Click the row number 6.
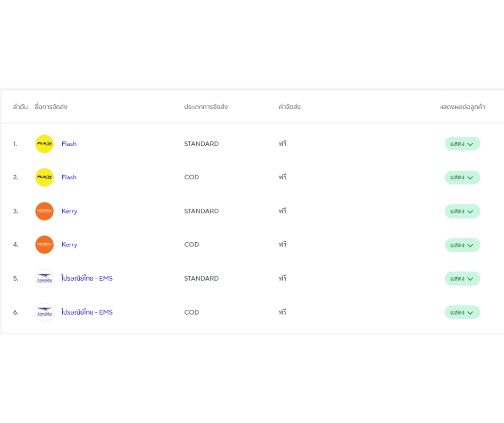 coord(16,312)
